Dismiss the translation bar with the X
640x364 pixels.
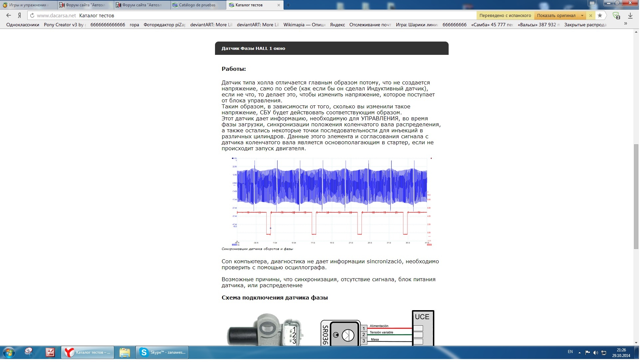click(x=591, y=15)
